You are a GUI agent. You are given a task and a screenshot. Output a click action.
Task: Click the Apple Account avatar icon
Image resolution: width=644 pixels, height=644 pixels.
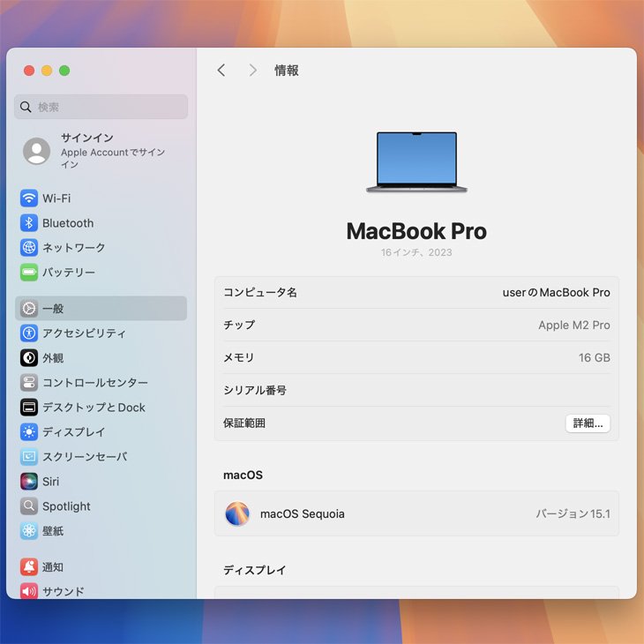click(x=36, y=151)
